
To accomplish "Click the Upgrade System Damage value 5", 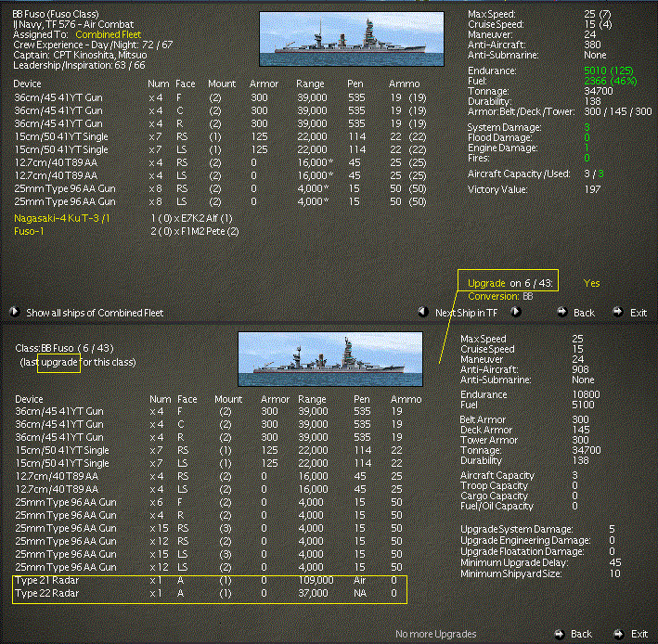I will 612,529.
